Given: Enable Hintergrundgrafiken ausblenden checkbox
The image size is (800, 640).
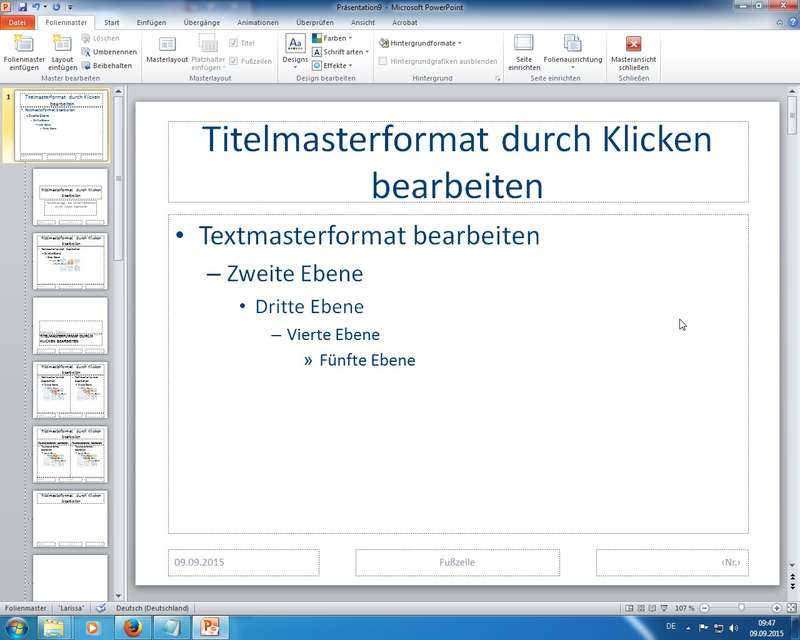Looking at the screenshot, I should (x=383, y=61).
